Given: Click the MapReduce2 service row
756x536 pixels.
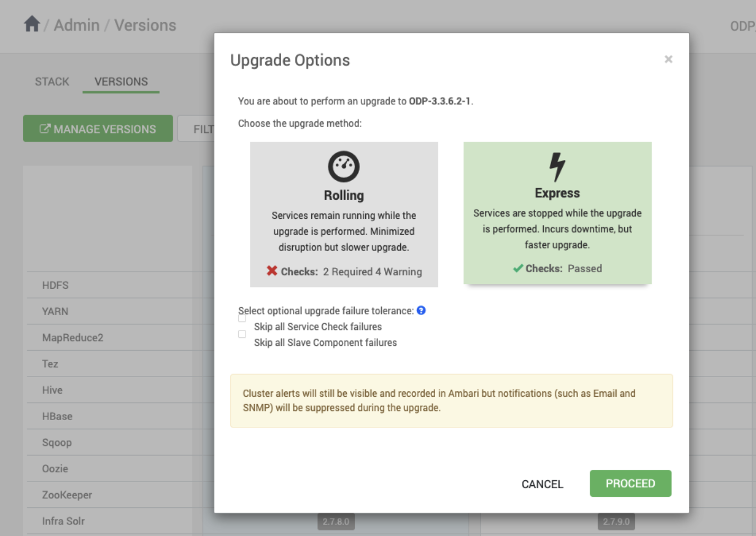Looking at the screenshot, I should pyautogui.click(x=110, y=337).
